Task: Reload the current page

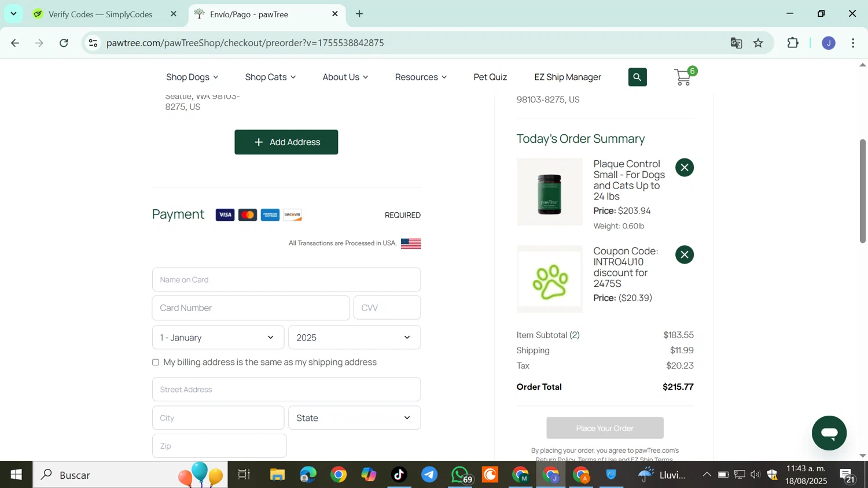Action: tap(64, 43)
